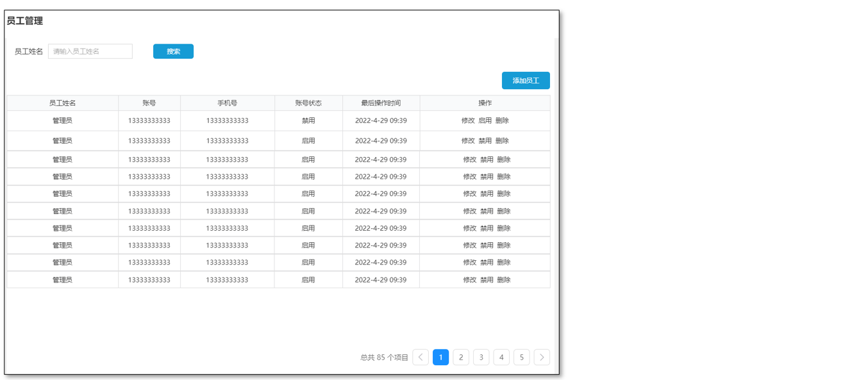Jump to page 3 in pagination
Screen dimensions: 868x380
[x=481, y=358]
